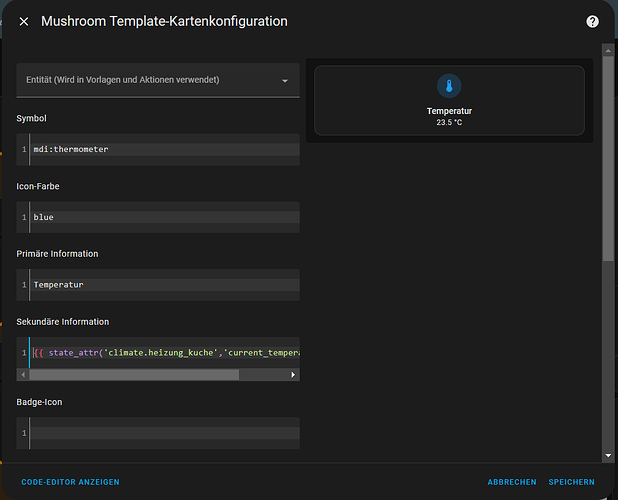
Task: Click the Sekundäre Information template code field
Action: pos(158,353)
